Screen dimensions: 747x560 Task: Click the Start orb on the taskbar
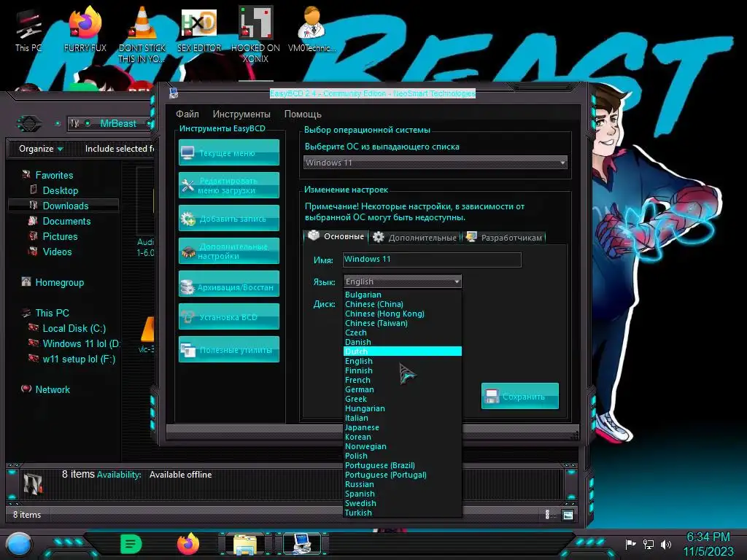click(19, 544)
